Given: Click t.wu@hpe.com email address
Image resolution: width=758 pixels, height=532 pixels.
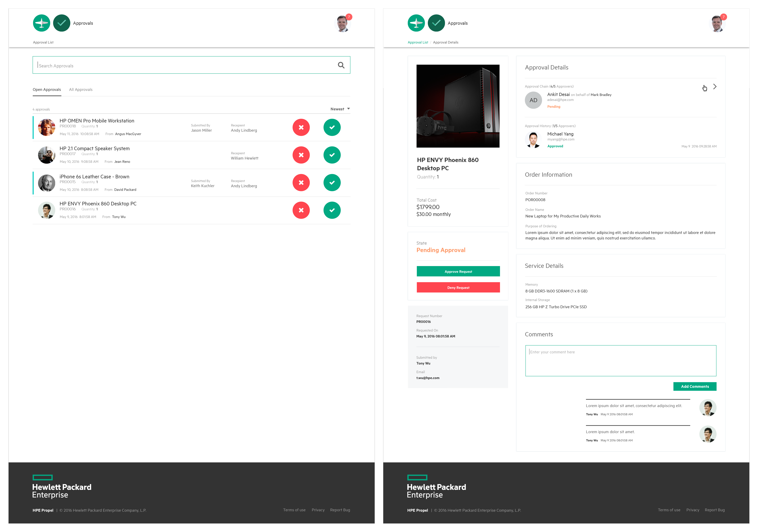Looking at the screenshot, I should click(428, 378).
